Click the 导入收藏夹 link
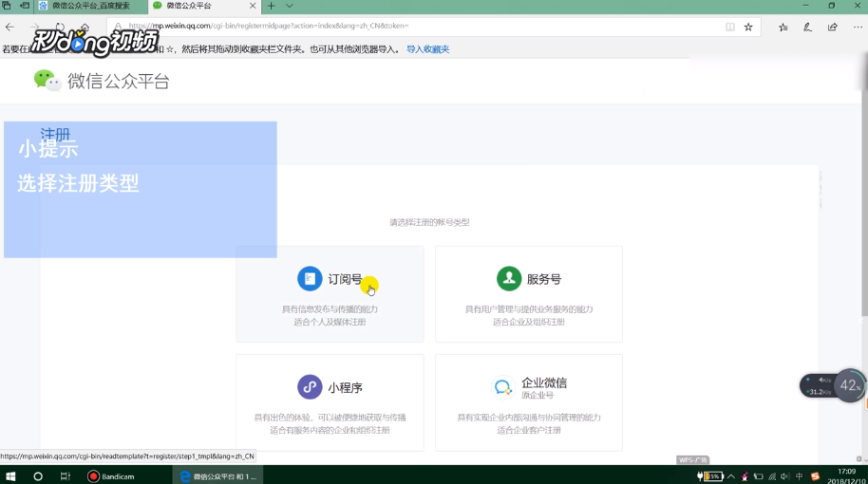Screen dimensions: 868x484 [x=428, y=49]
